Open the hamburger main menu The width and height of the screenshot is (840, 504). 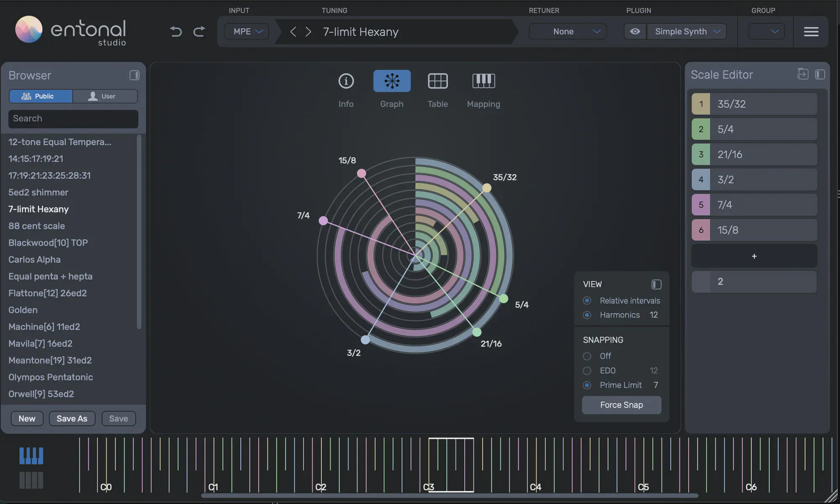tap(811, 31)
